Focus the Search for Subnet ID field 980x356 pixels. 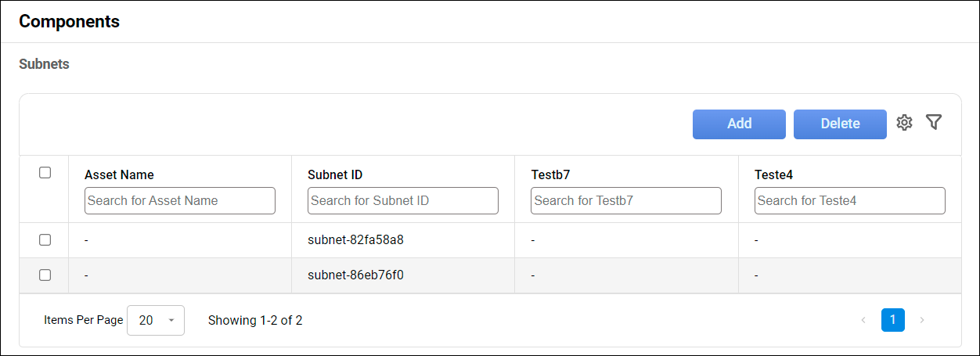coord(403,201)
